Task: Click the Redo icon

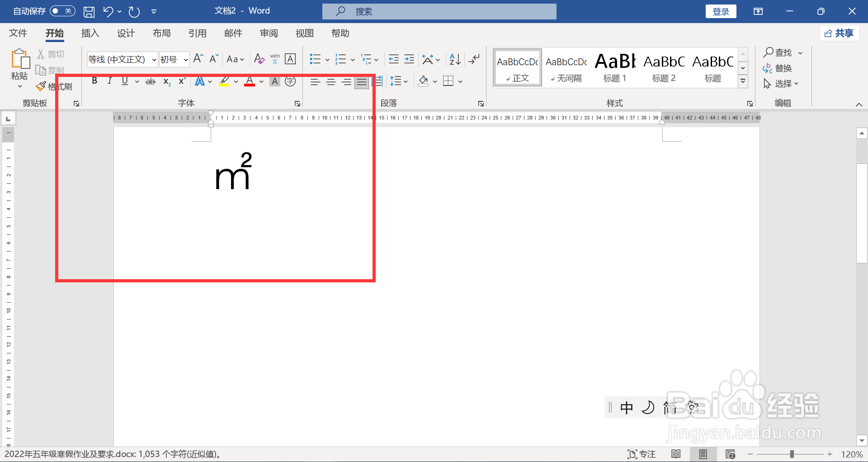Action: 134,12
